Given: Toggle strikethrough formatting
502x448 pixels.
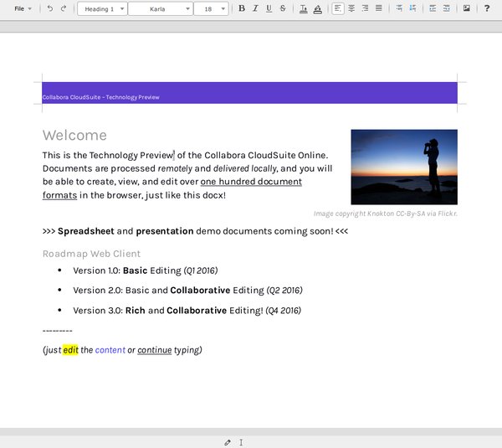Looking at the screenshot, I should pyautogui.click(x=283, y=8).
